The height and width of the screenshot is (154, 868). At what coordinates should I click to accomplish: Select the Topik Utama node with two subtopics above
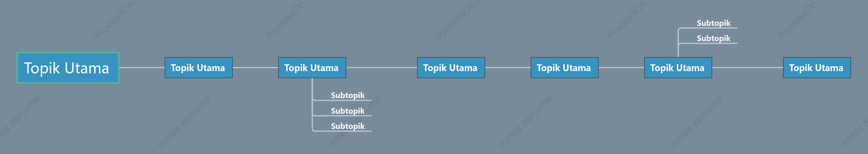click(678, 68)
